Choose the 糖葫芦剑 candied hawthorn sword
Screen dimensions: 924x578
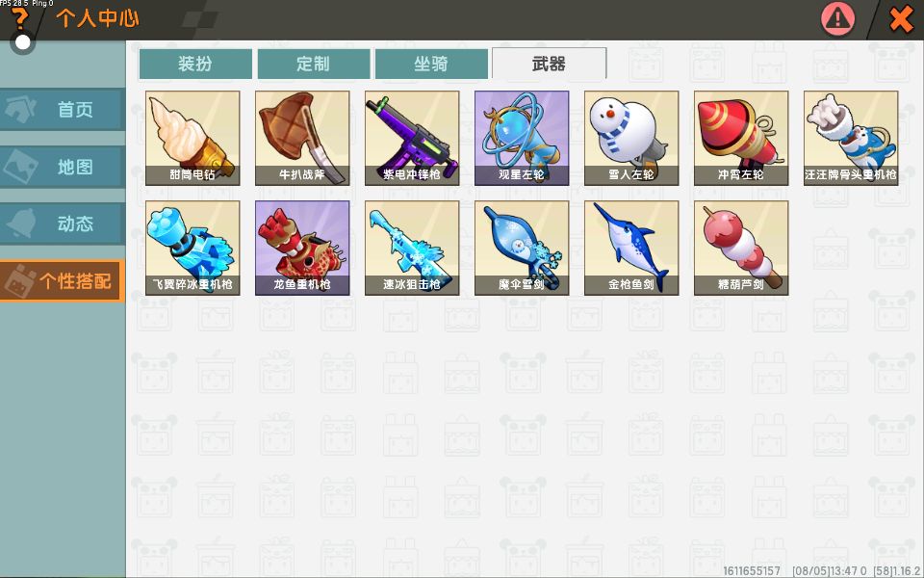(741, 248)
